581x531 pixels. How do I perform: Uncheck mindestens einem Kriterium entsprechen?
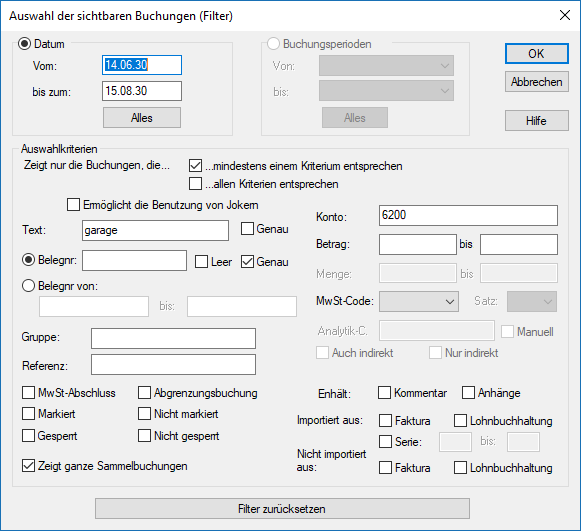coord(195,166)
